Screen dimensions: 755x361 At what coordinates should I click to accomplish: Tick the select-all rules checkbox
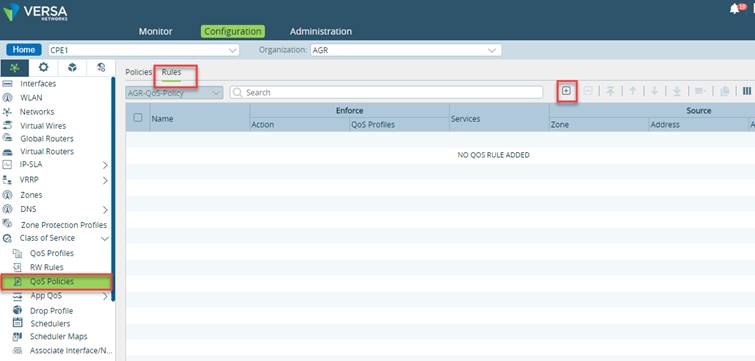pos(138,117)
